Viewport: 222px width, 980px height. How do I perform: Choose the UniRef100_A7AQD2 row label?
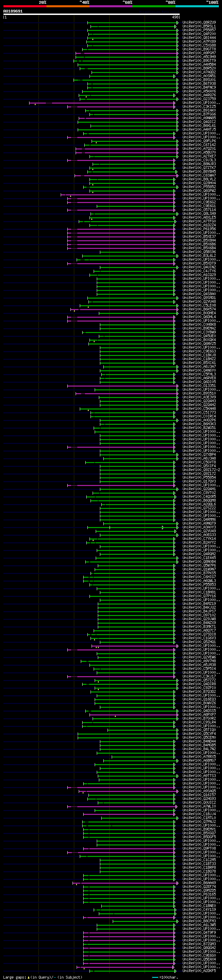click(199, 72)
